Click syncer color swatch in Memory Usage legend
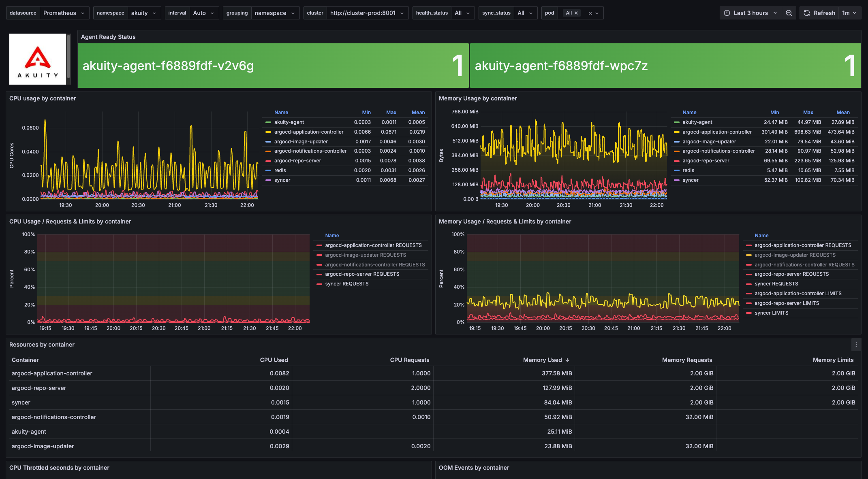The width and height of the screenshot is (868, 479). click(677, 180)
